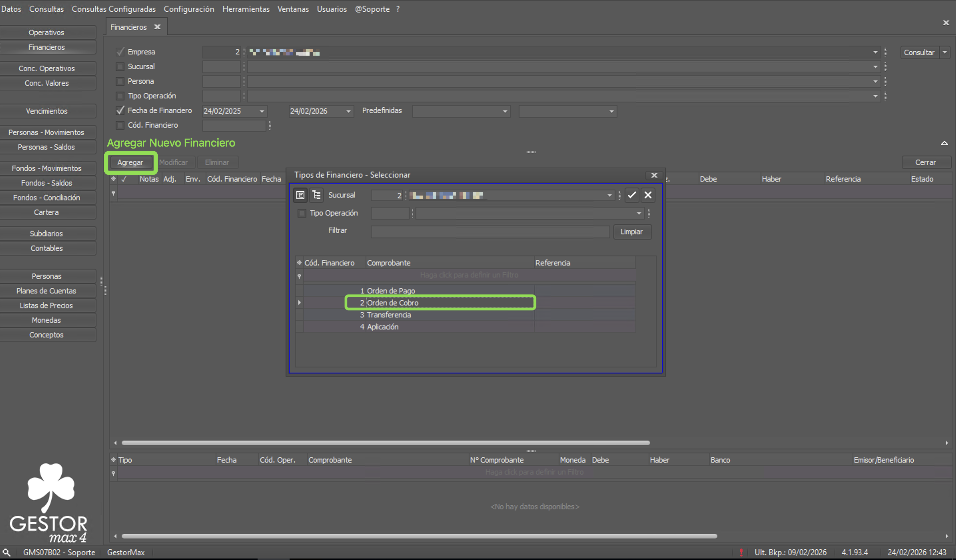Click the red exclamation backup alert icon

click(x=741, y=552)
